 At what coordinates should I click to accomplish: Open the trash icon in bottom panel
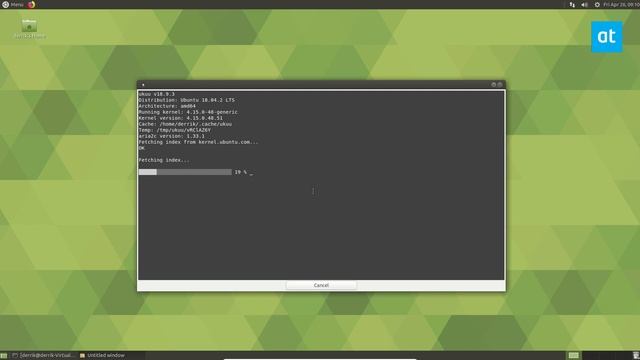click(x=636, y=356)
